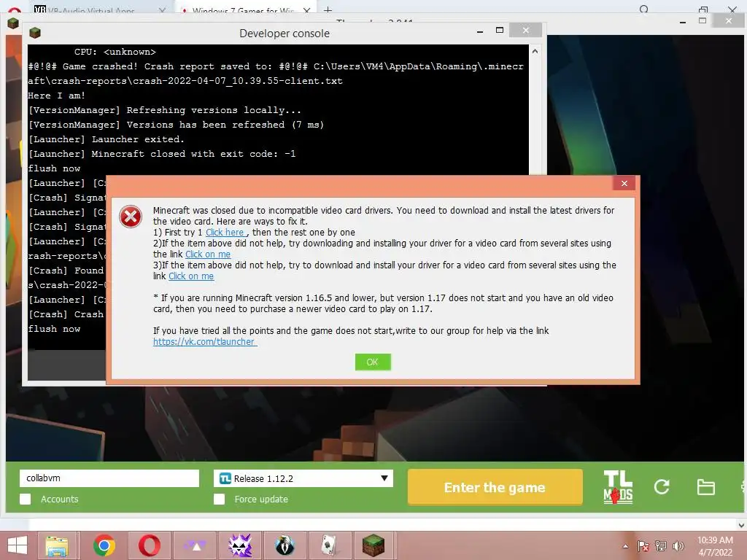Click the red error icon in dialog
747x560 pixels.
pyautogui.click(x=131, y=217)
